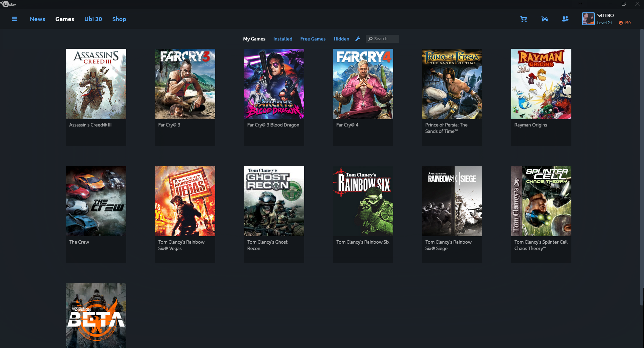This screenshot has height=348, width=644.
Task: Show Hidden games
Action: coord(341,39)
